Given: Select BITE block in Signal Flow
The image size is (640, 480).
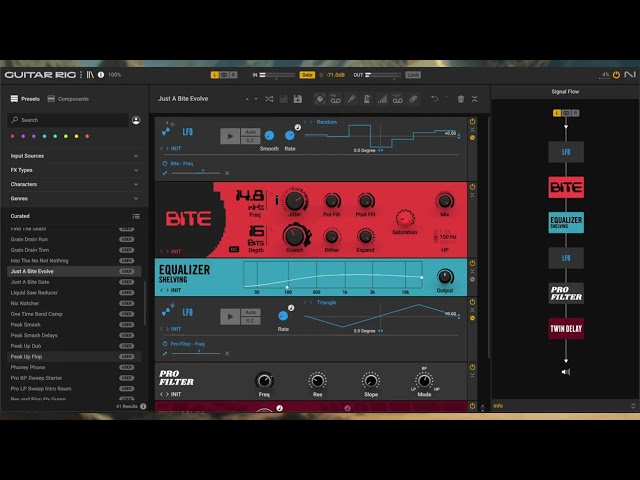Looking at the screenshot, I should (566, 187).
